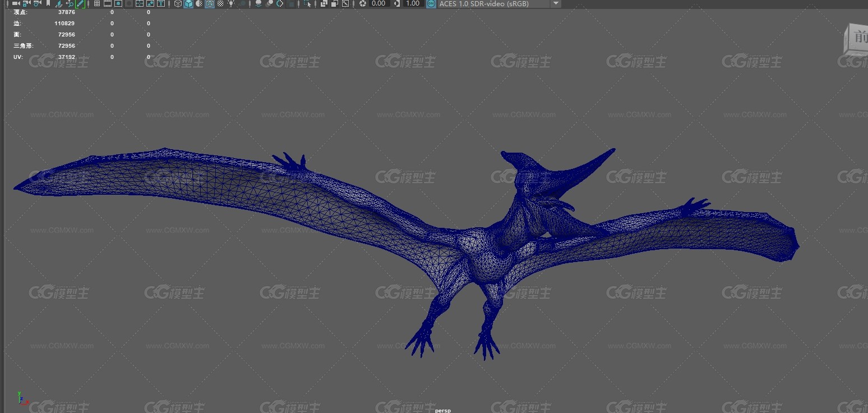Screen dimensions: 868x413
Task: Click the vertex count 37876
Action: tap(66, 12)
